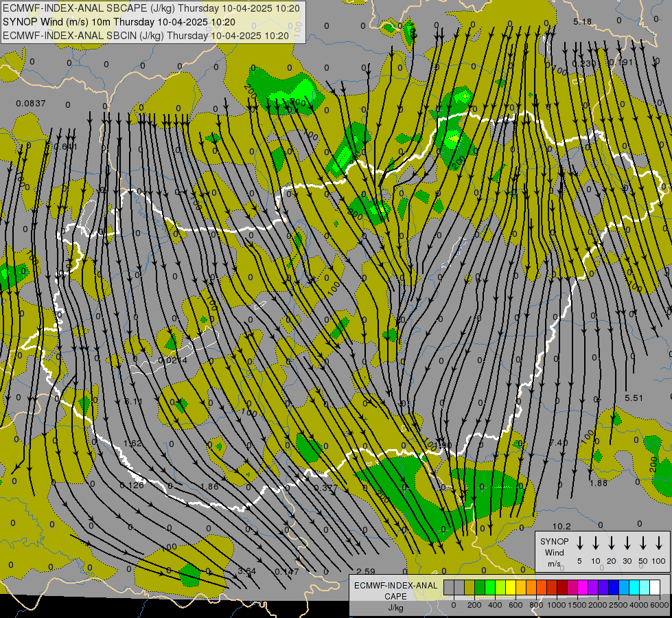672x618 pixels.
Task: Pick the maroon dark-red CAPE legend swatch
Action: (563, 587)
